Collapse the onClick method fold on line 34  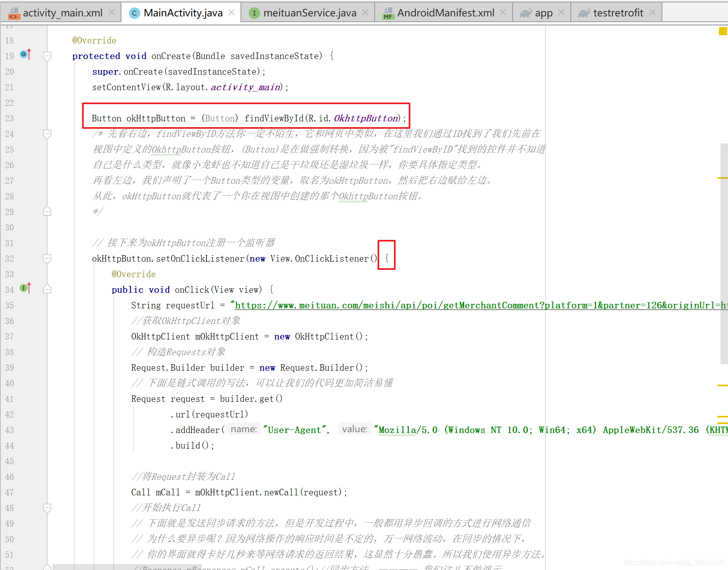[47, 290]
